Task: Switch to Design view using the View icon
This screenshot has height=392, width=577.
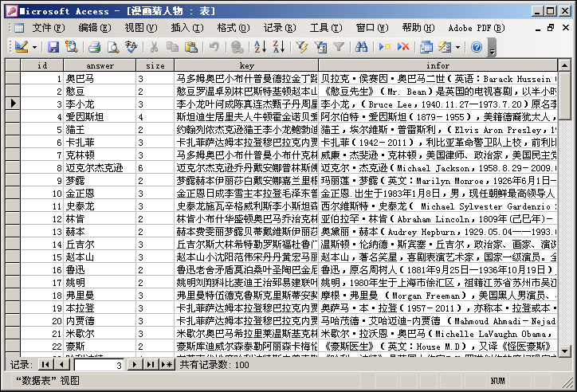Action: click(22, 47)
